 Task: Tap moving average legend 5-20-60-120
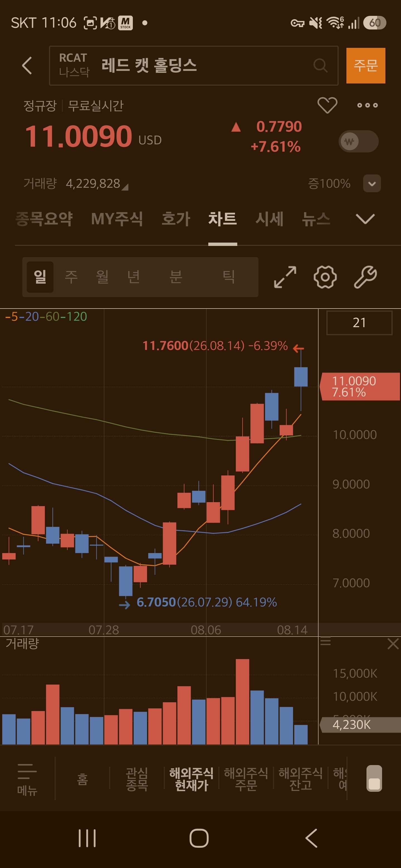pos(46,317)
